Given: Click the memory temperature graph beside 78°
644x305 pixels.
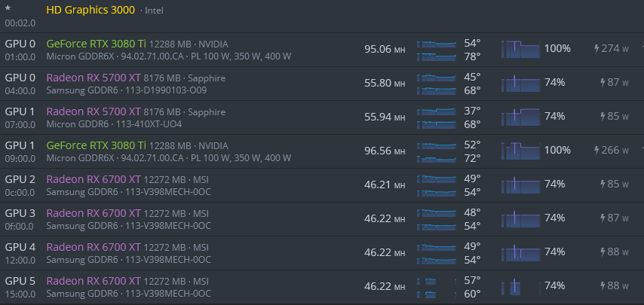Looking at the screenshot, I should pyautogui.click(x=436, y=56).
